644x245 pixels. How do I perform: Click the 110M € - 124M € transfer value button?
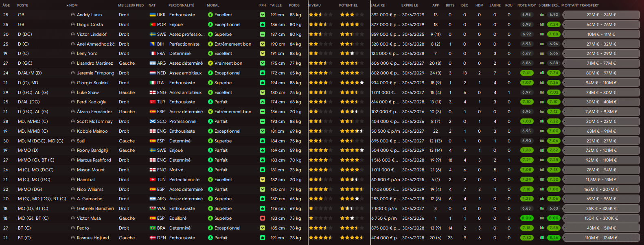601,238
